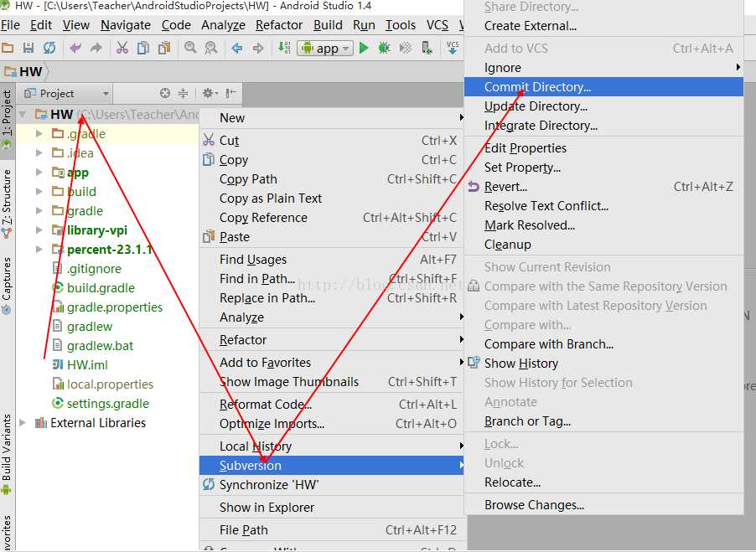The height and width of the screenshot is (552, 756).
Task: Open the Structure side tool tab
Action: click(x=7, y=204)
